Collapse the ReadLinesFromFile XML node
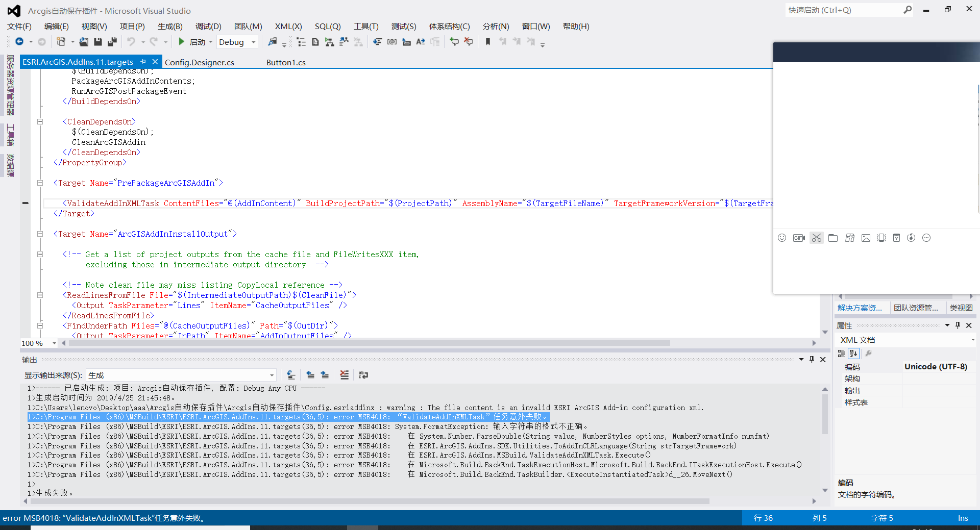Viewport: 980px width, 530px height. tap(40, 295)
